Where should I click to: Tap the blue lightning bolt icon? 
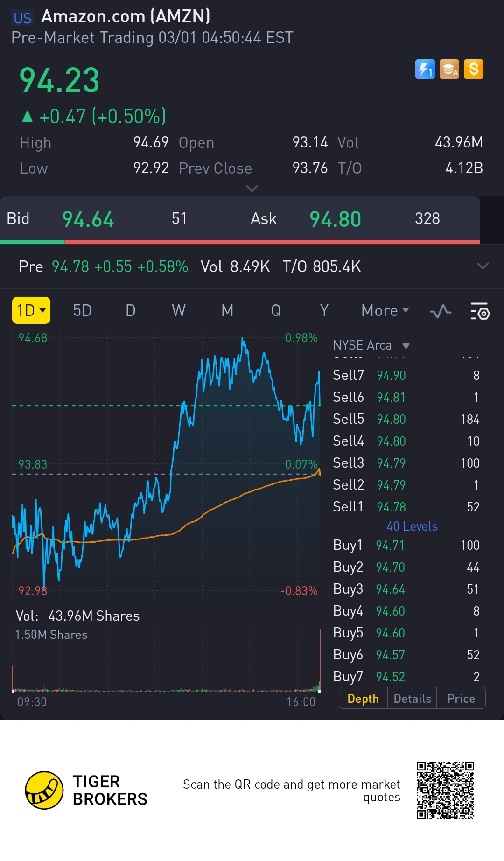point(425,70)
